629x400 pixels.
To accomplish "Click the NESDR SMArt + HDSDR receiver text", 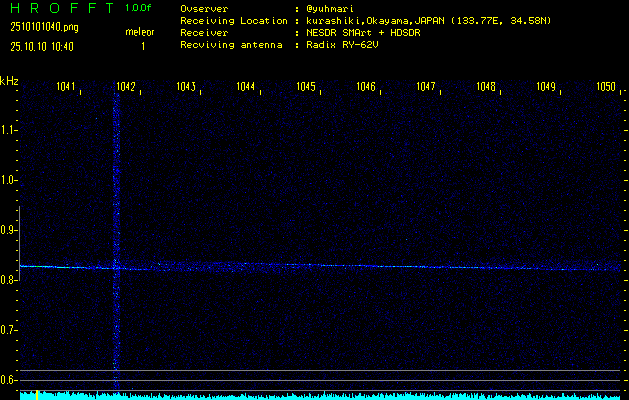I will (362, 33).
